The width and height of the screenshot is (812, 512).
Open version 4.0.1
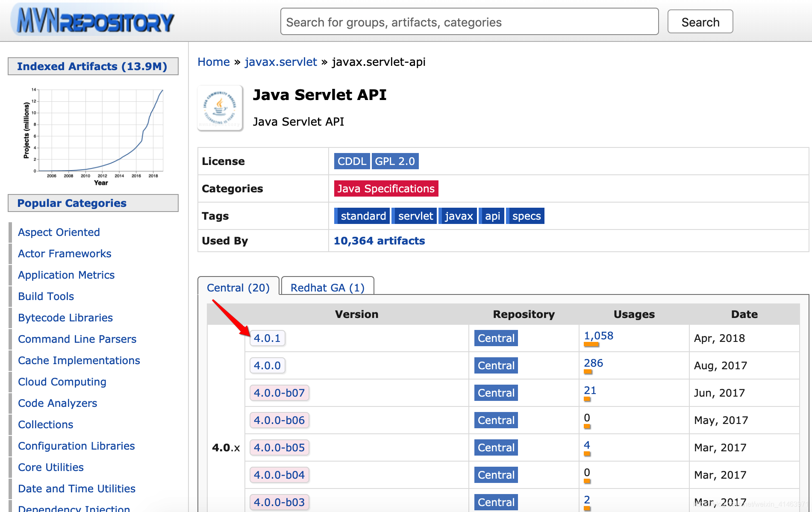click(x=267, y=338)
